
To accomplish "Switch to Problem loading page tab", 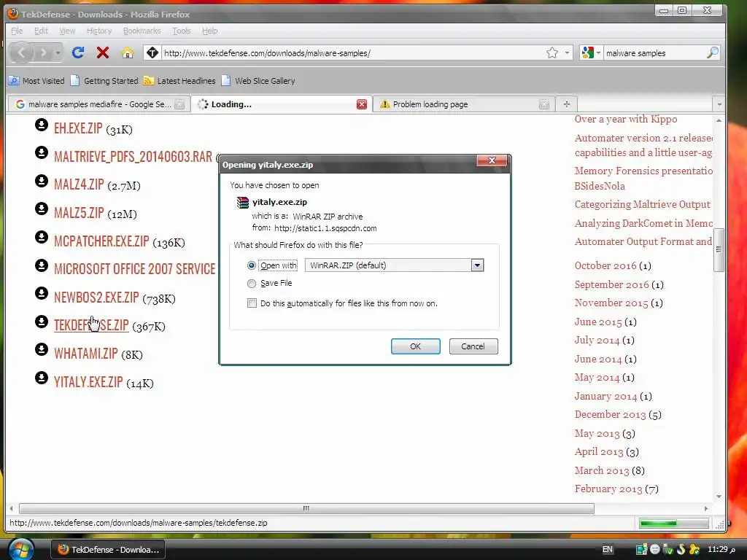I will (463, 104).
